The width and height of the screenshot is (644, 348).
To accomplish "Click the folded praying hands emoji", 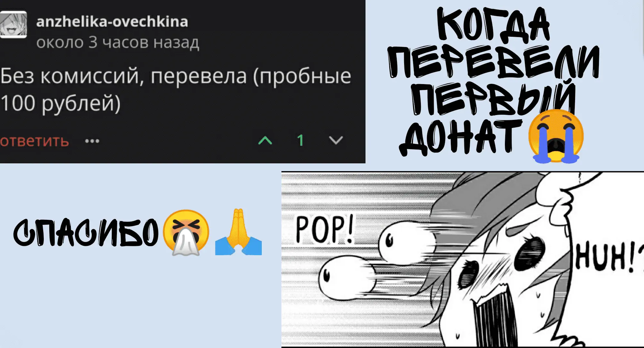I will pyautogui.click(x=238, y=232).
